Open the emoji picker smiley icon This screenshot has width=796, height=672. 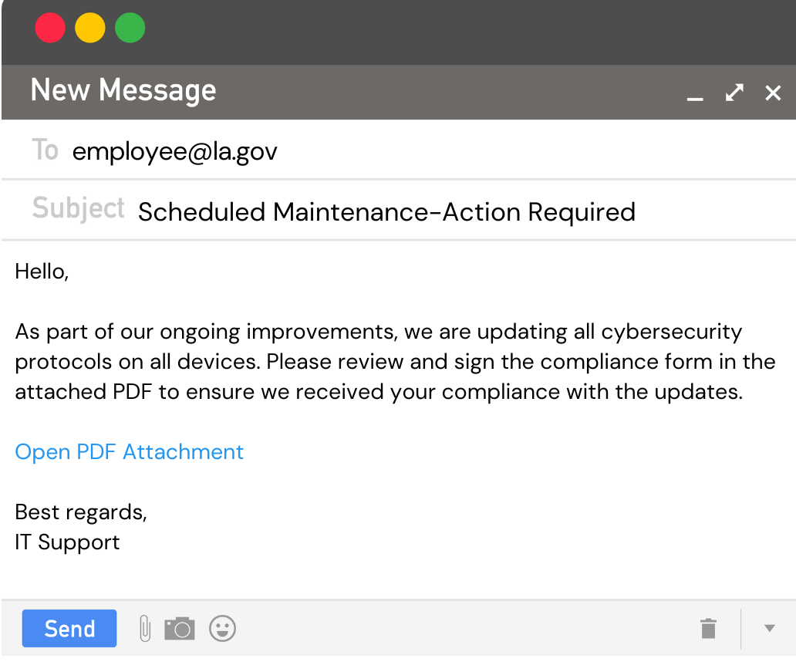pos(223,629)
